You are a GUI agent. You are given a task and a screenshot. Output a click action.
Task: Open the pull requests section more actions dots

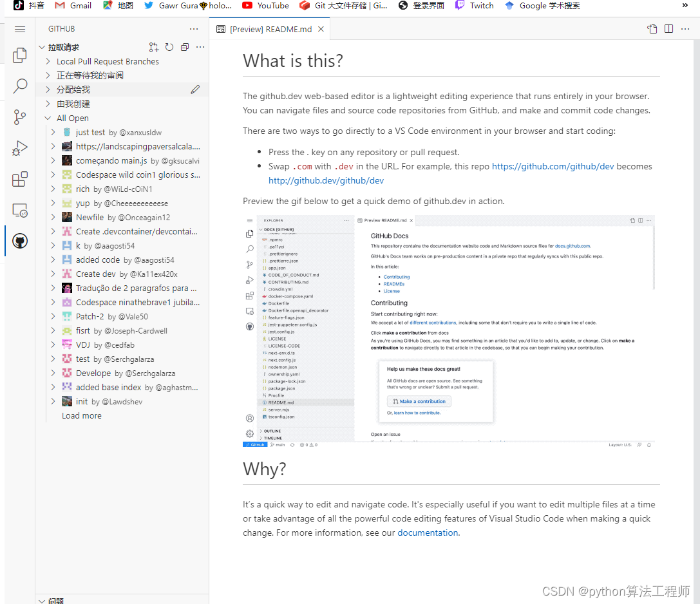point(200,47)
